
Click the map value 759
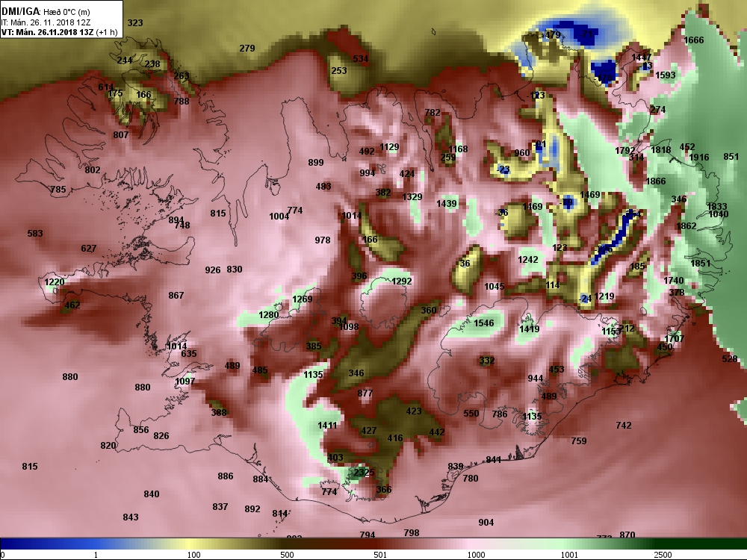(579, 441)
